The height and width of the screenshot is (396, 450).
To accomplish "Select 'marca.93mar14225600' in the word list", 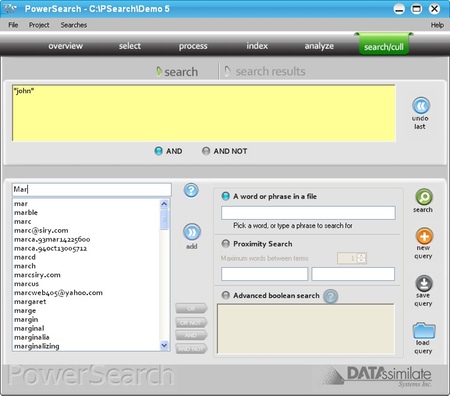I will tap(52, 239).
